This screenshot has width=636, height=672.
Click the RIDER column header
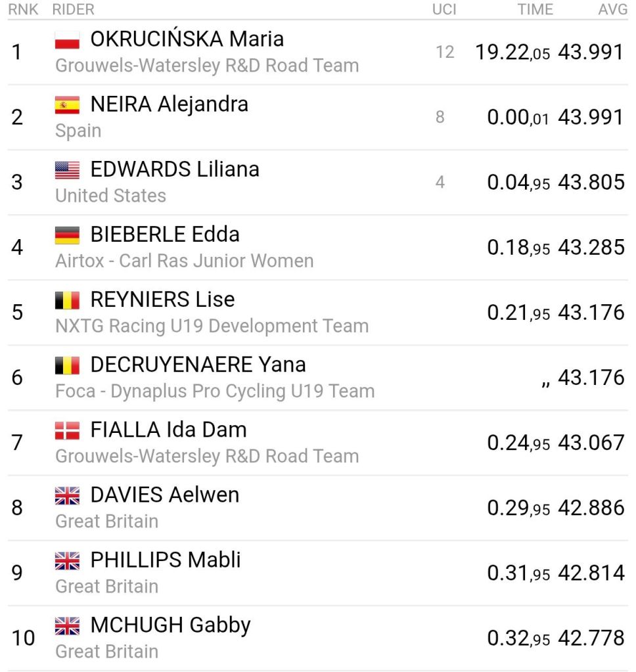73,9
